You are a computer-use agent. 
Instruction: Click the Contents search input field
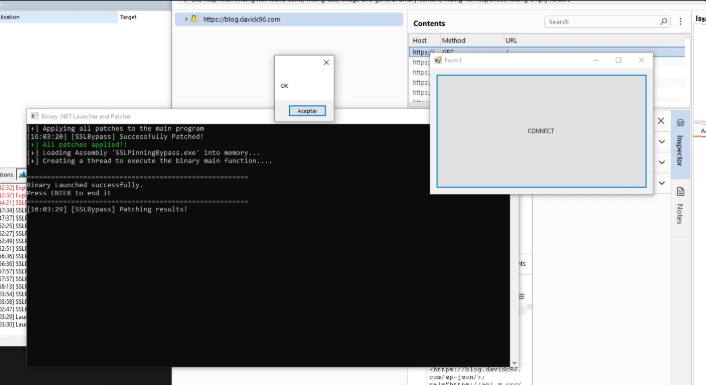(602, 22)
